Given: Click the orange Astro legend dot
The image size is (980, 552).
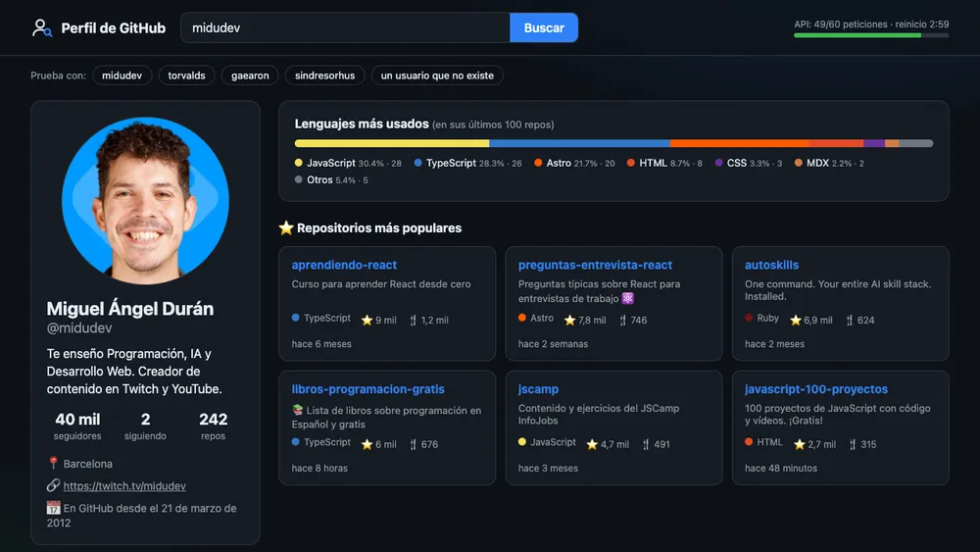Looking at the screenshot, I should (538, 163).
